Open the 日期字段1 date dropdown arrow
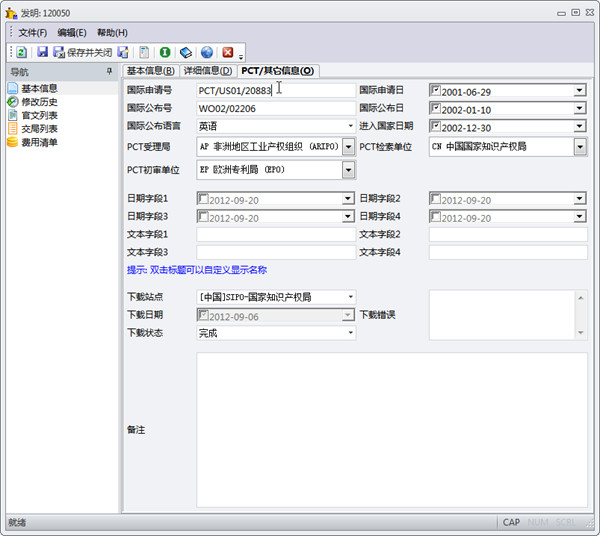Image resolution: width=600 pixels, height=536 pixels. [x=347, y=198]
